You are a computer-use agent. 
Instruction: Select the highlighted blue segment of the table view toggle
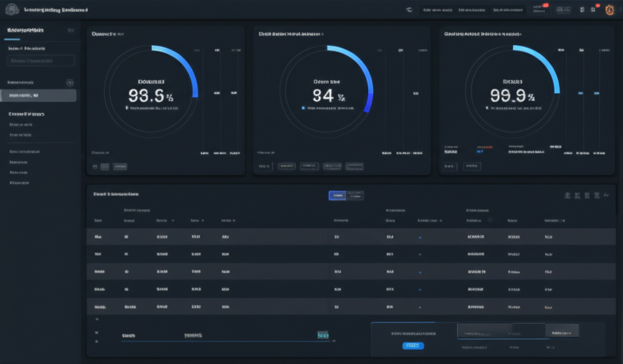tap(337, 195)
